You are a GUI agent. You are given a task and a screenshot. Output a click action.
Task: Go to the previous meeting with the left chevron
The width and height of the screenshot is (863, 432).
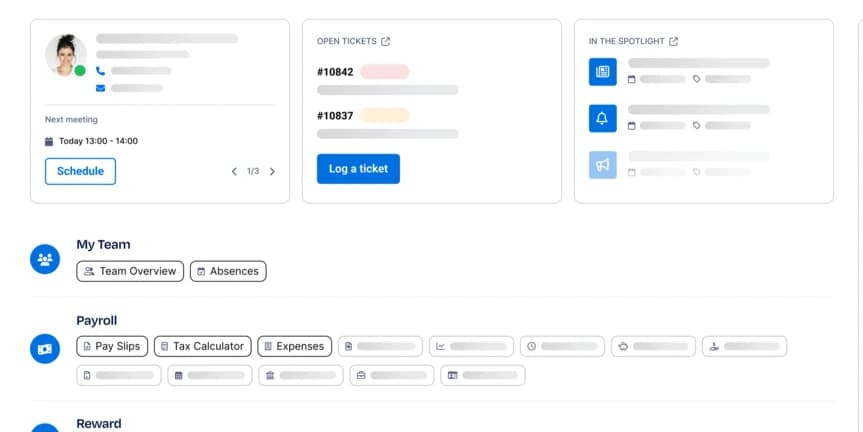click(234, 172)
